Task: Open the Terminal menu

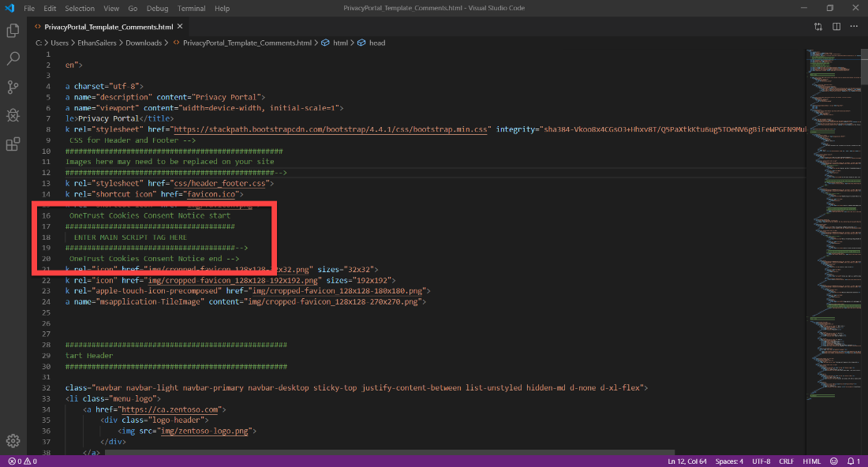Action: click(x=190, y=8)
